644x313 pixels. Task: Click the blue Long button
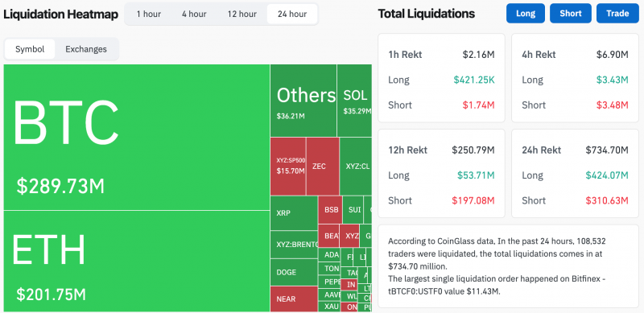point(526,13)
